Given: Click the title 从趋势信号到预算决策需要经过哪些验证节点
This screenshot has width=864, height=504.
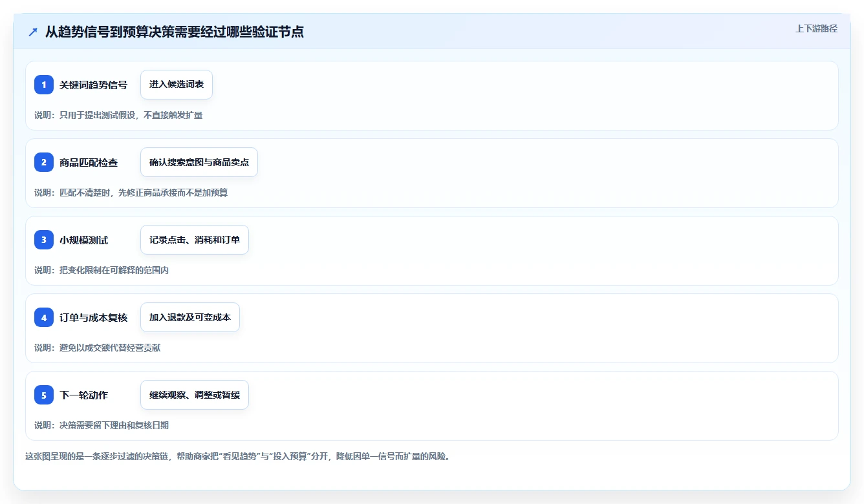Looking at the screenshot, I should (x=175, y=32).
